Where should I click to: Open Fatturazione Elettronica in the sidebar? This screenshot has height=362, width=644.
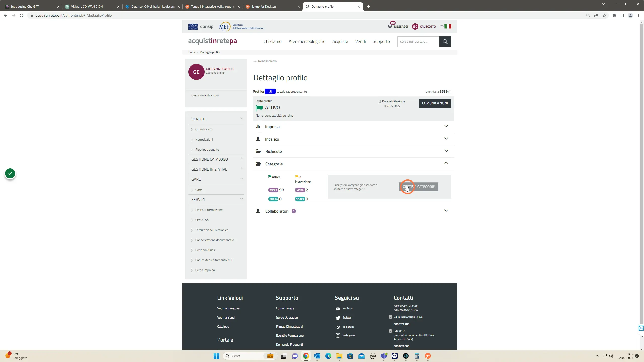212,230
